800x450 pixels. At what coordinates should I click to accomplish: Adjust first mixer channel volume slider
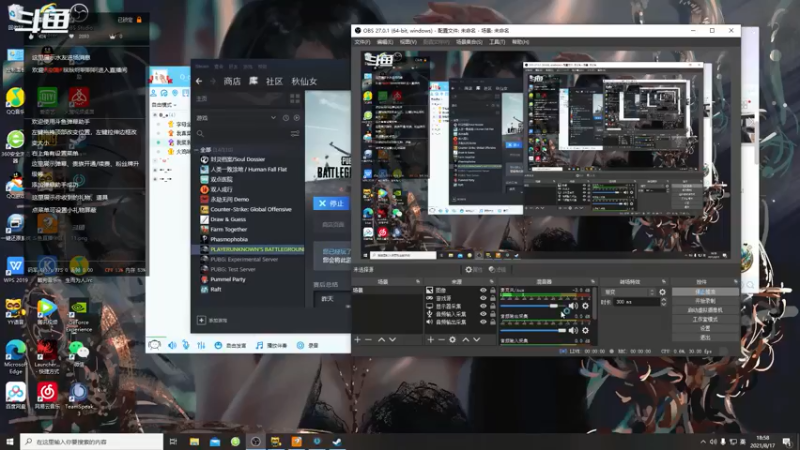[534, 306]
